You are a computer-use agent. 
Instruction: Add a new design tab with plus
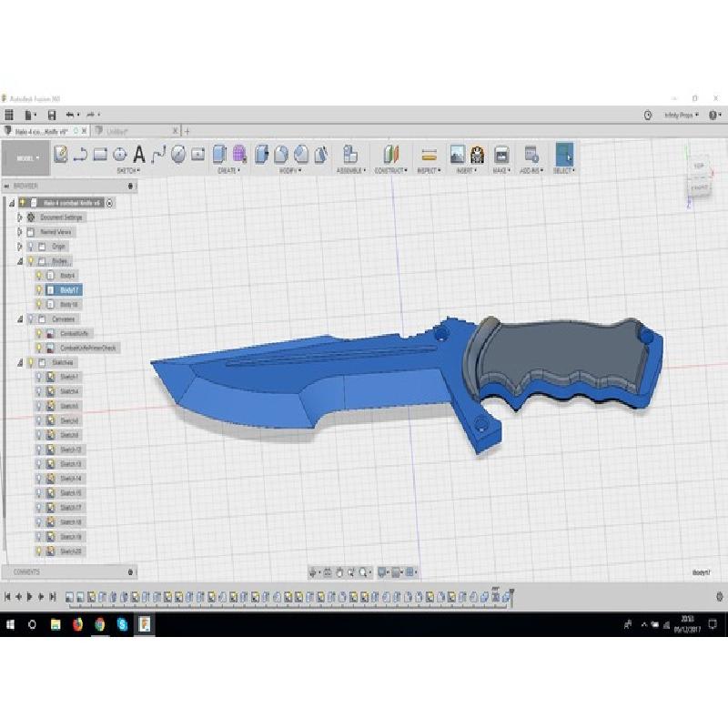coord(187,131)
